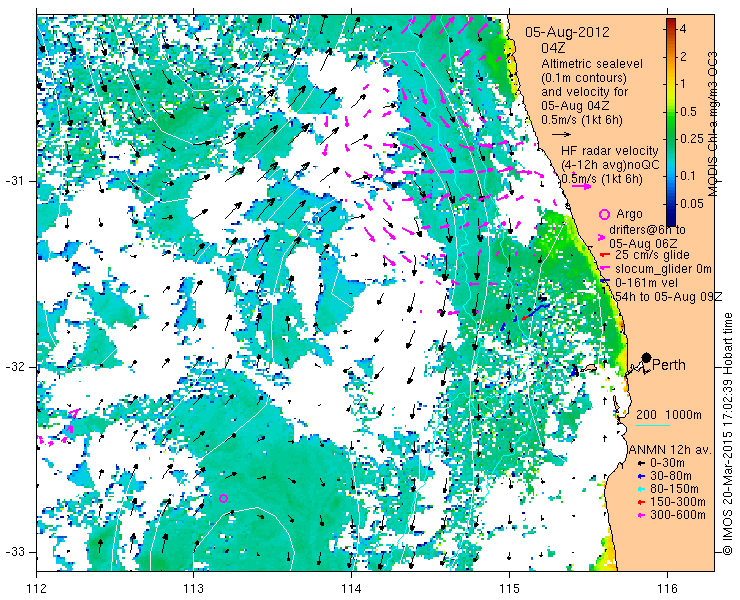
Task: Click the 25 cm/s glide label
Action: click(x=652, y=255)
